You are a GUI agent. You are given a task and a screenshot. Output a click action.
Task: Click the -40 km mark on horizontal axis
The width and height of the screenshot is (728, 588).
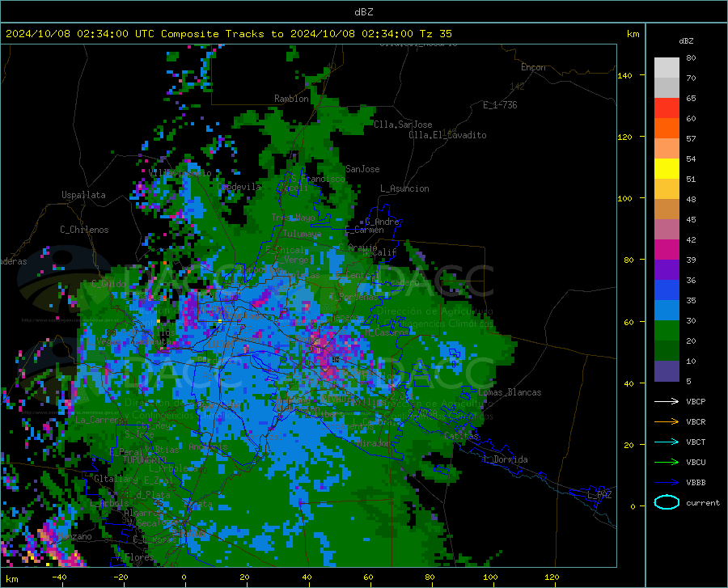coord(59,577)
